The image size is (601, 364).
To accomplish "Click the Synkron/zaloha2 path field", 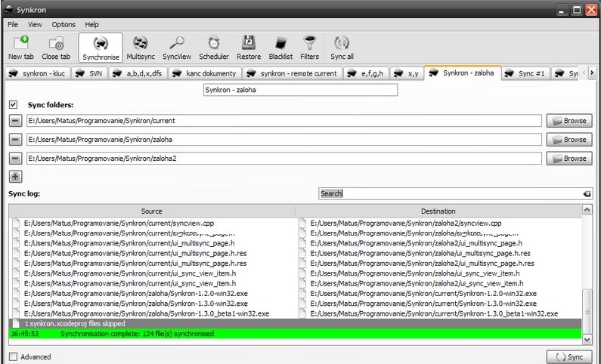I will pos(284,158).
